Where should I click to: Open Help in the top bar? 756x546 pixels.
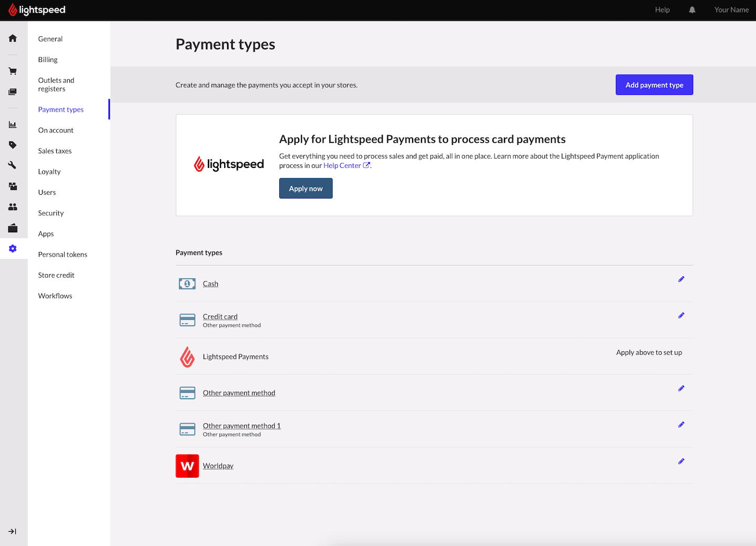(662, 10)
